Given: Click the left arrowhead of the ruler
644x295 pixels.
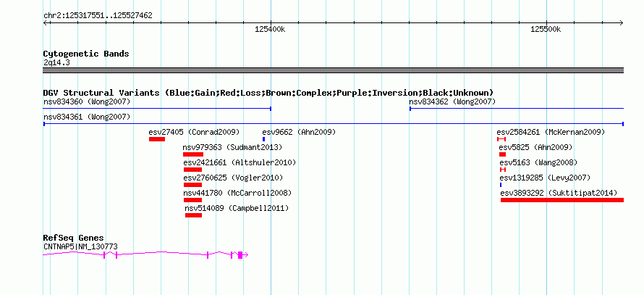Looking at the screenshot, I should coord(46,22).
